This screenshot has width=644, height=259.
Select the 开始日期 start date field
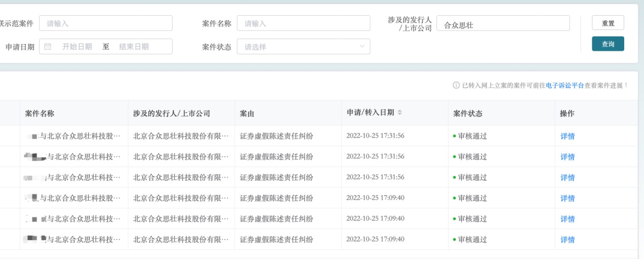(77, 47)
